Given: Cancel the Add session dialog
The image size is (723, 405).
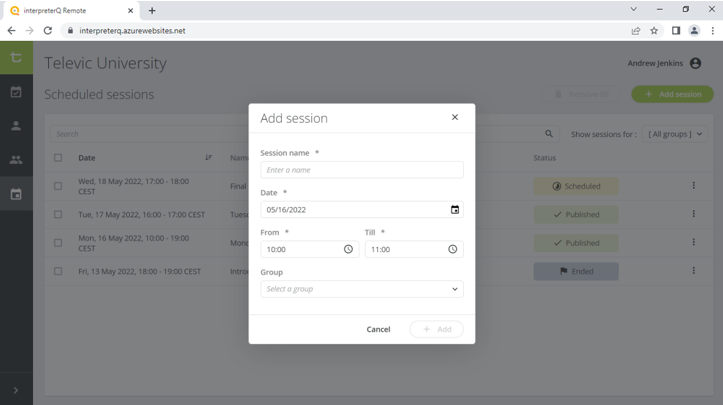Looking at the screenshot, I should [378, 329].
